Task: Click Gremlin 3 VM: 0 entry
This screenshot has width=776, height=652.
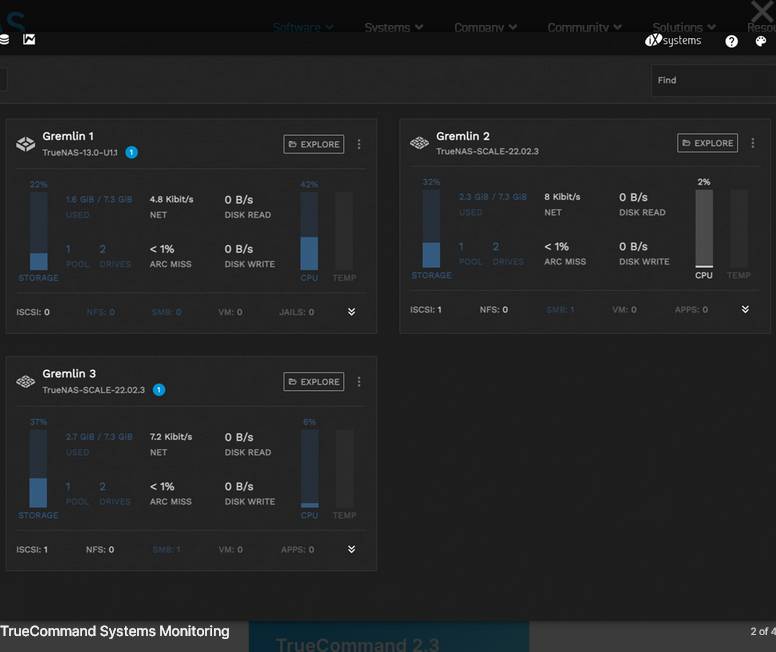Action: [x=231, y=550]
